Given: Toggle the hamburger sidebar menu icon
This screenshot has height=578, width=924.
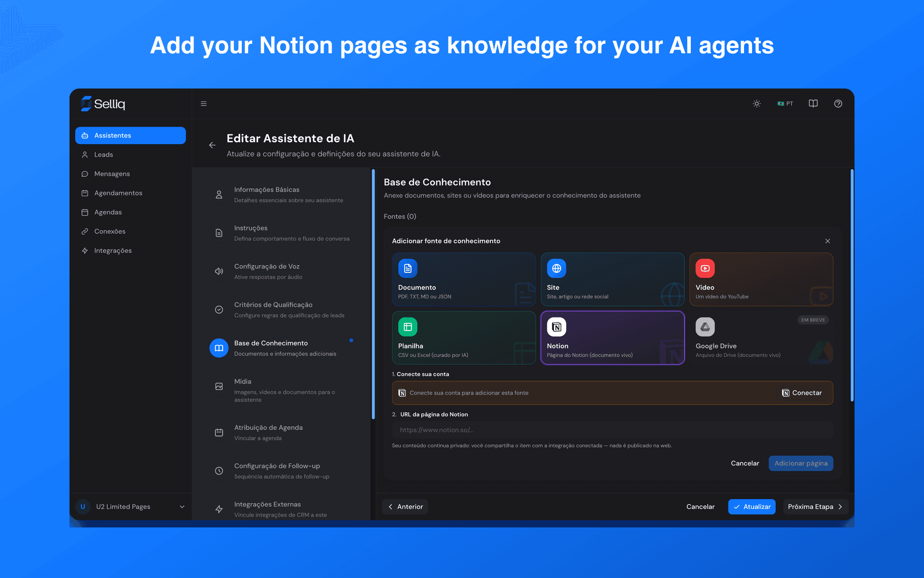Looking at the screenshot, I should tap(203, 104).
